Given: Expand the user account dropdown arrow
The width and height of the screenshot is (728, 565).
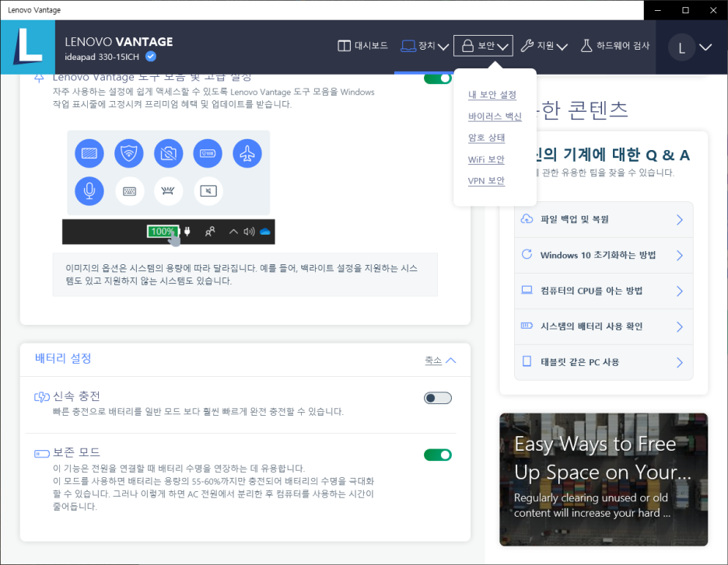Looking at the screenshot, I should [x=705, y=47].
